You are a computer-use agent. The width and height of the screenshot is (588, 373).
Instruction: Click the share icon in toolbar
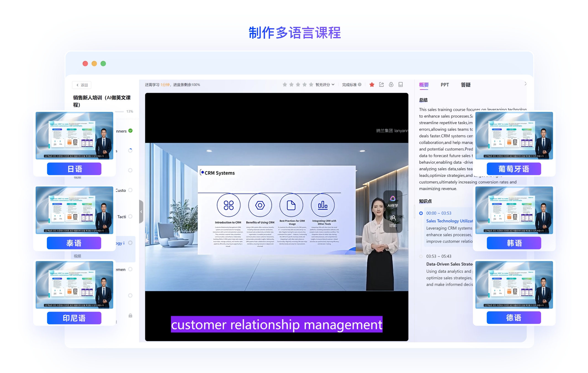(x=382, y=85)
